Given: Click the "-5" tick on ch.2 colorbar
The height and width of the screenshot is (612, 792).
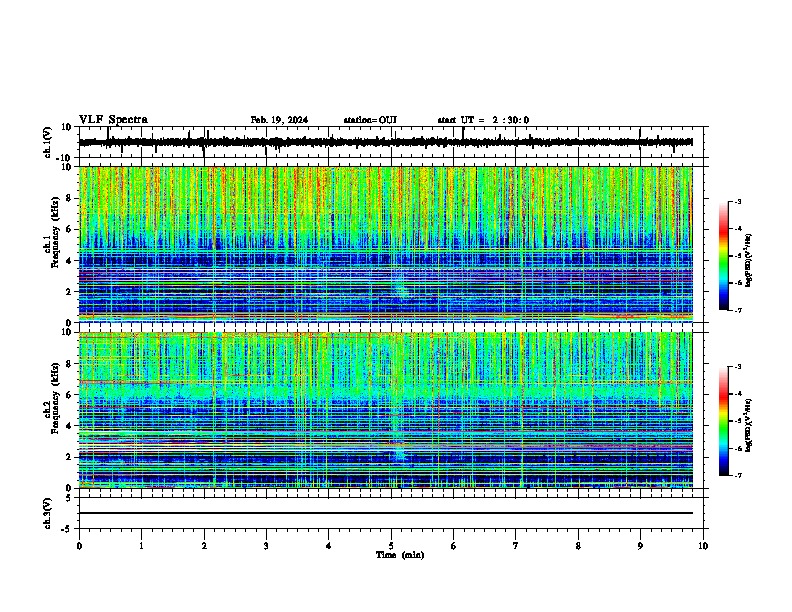Looking at the screenshot, I should pyautogui.click(x=737, y=421).
